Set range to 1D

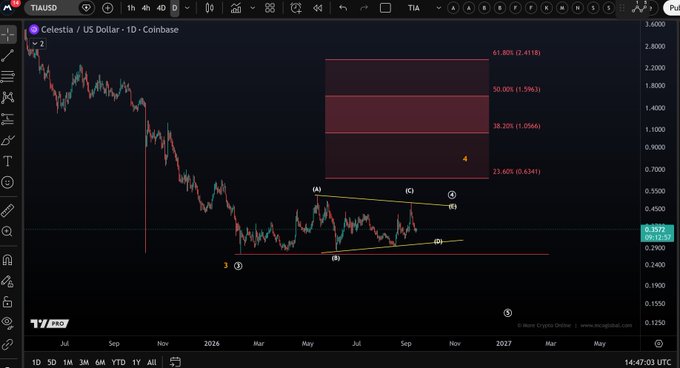pyautogui.click(x=36, y=362)
